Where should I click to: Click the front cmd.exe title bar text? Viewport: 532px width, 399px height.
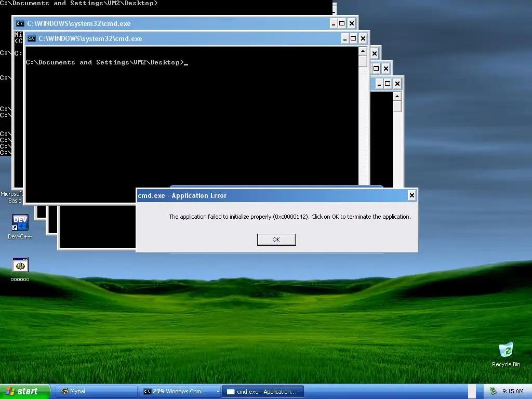click(90, 38)
